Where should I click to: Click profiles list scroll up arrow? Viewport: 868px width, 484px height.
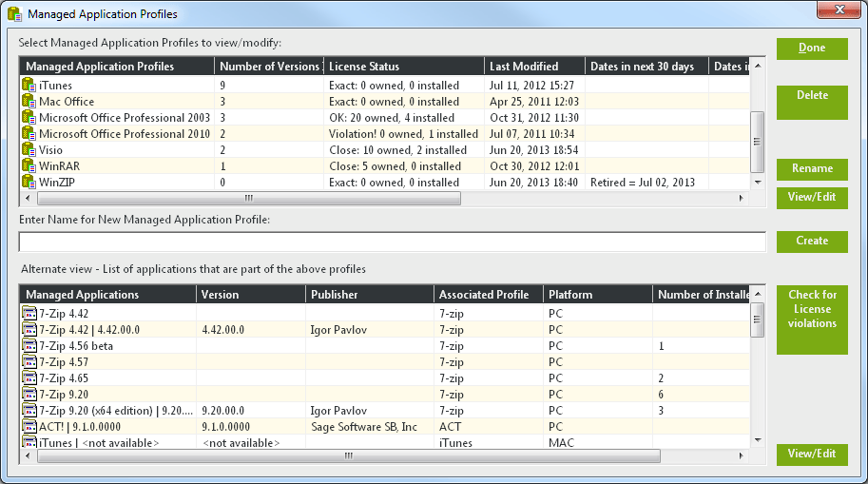coord(758,66)
